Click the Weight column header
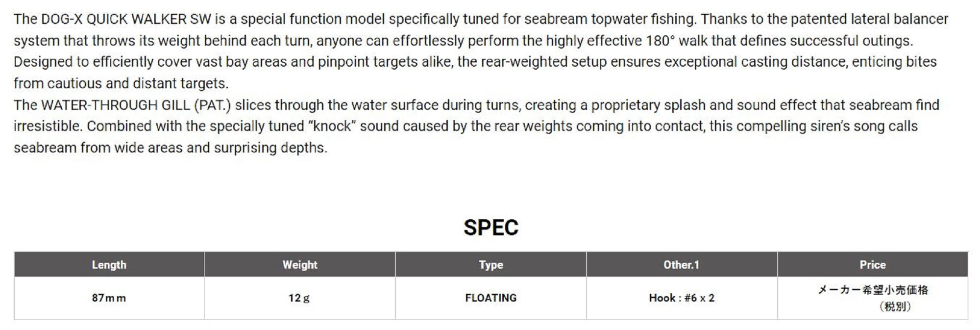Image resolution: width=980 pixels, height=330 pixels. [300, 265]
